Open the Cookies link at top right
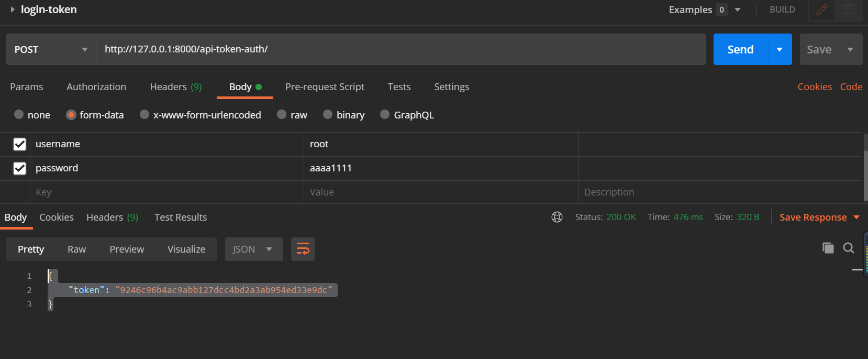The width and height of the screenshot is (868, 359). (x=815, y=86)
